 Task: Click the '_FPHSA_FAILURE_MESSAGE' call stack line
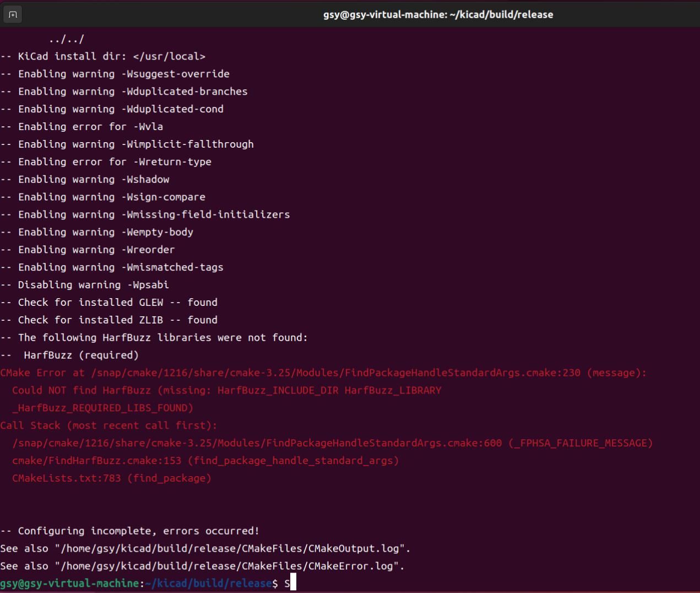(x=333, y=443)
